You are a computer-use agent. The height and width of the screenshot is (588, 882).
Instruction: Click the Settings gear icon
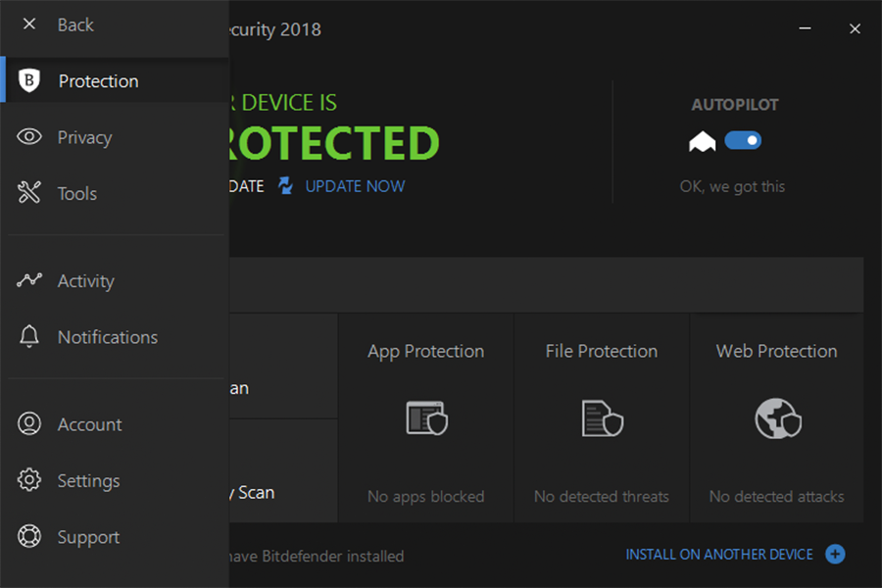point(29,480)
